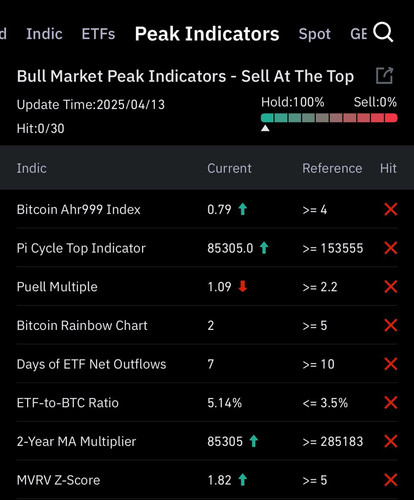This screenshot has height=500, width=414.
Task: Select the Indic tab in the top navigation
Action: 44,34
